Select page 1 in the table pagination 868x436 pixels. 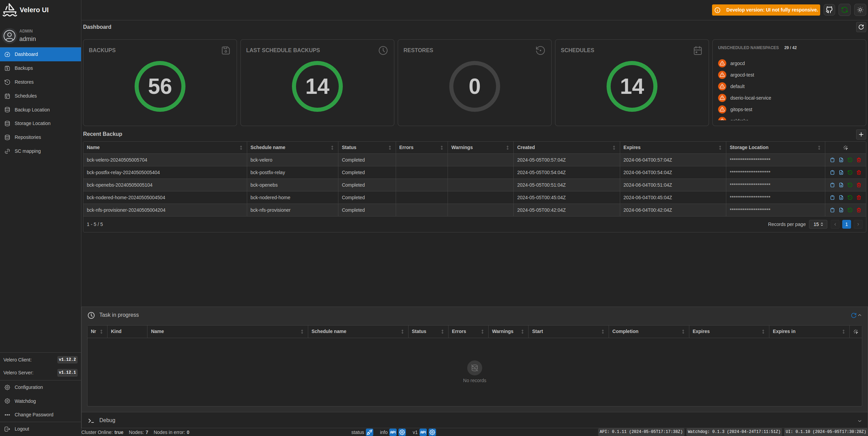(x=846, y=224)
